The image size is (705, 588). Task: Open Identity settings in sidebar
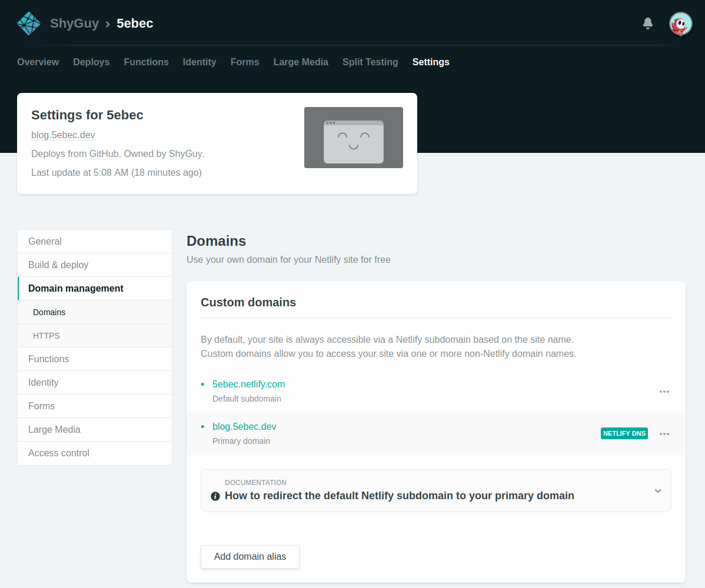pyautogui.click(x=95, y=383)
